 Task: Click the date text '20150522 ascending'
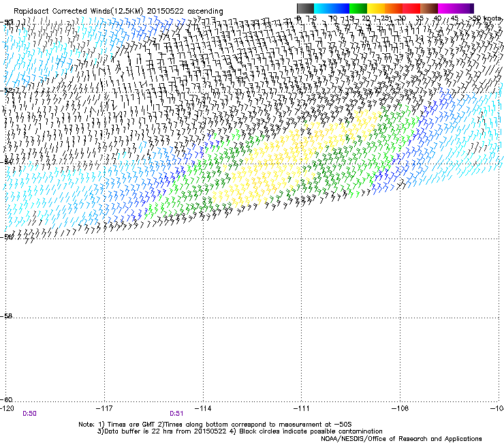coord(185,12)
